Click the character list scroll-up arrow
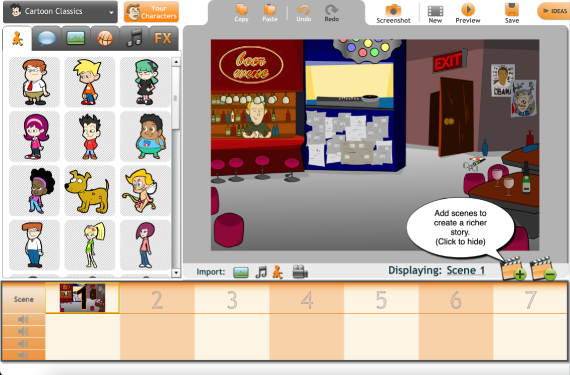570x375 pixels. 176,62
